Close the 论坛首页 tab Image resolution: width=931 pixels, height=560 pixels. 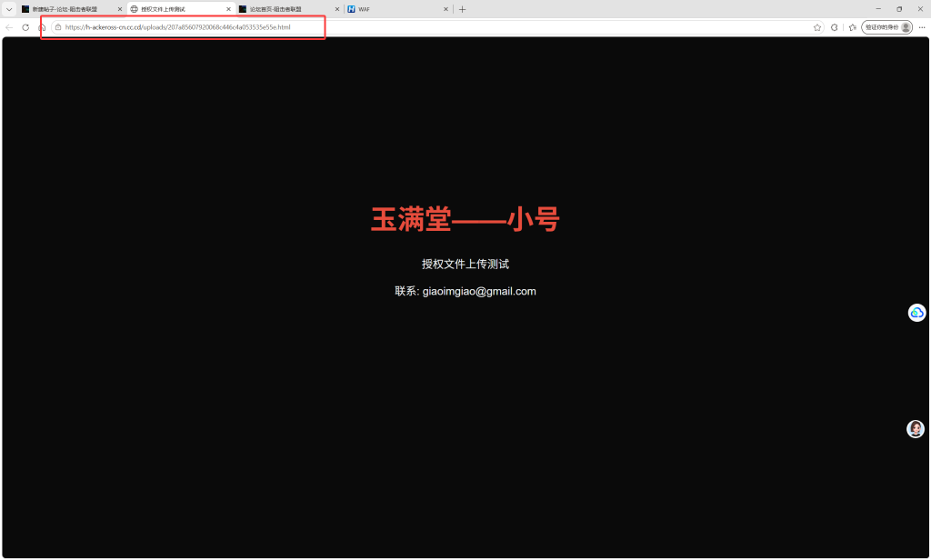click(337, 9)
